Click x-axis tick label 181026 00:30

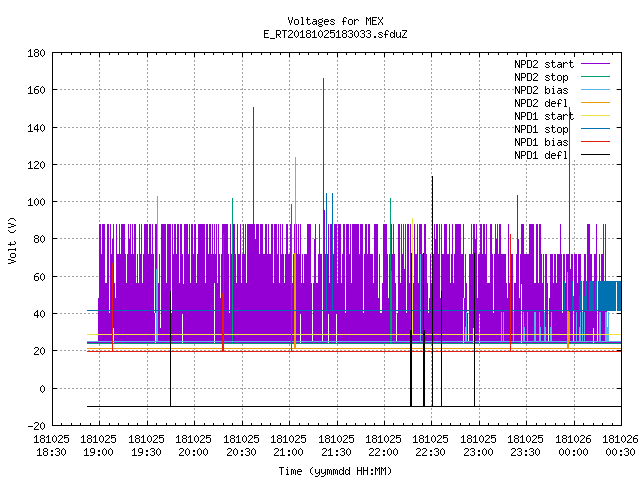coord(620,446)
